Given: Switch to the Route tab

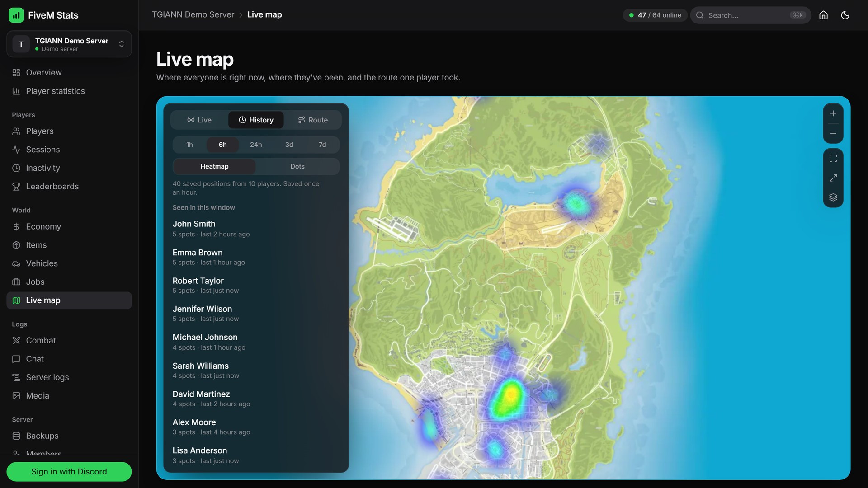Looking at the screenshot, I should [312, 120].
